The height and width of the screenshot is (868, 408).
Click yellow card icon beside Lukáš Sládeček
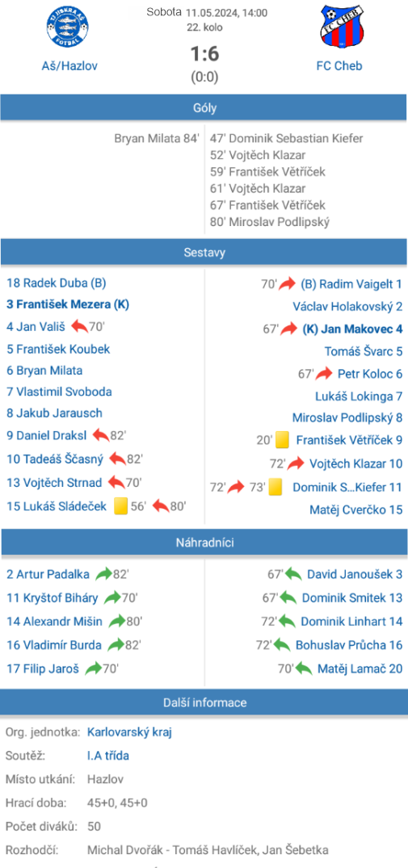click(121, 506)
